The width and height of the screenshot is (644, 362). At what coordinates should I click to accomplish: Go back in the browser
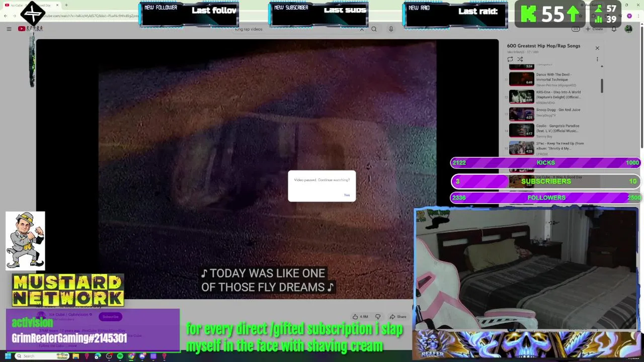[x=5, y=16]
